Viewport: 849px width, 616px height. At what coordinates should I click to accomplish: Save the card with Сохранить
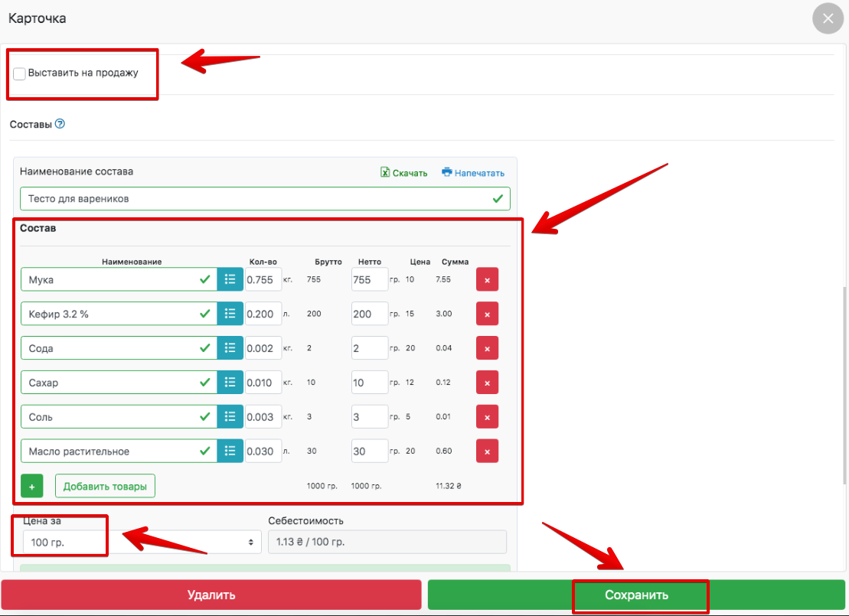[x=636, y=595]
